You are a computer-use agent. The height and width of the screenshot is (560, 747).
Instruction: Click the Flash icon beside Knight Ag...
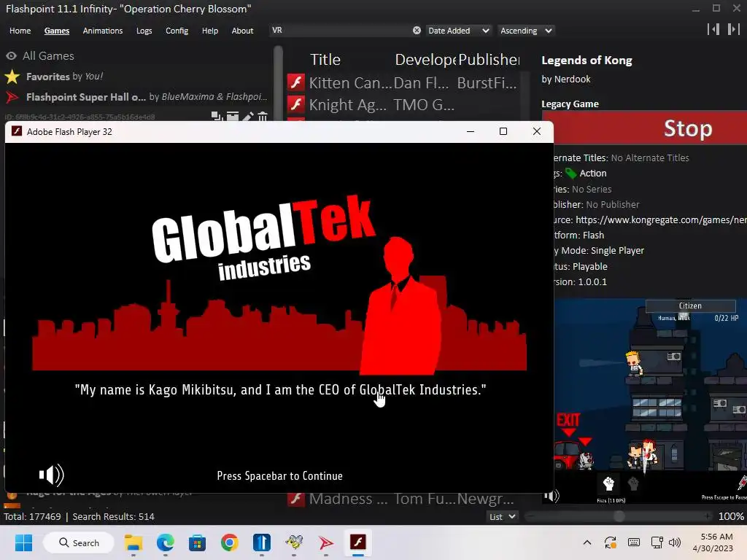296,104
